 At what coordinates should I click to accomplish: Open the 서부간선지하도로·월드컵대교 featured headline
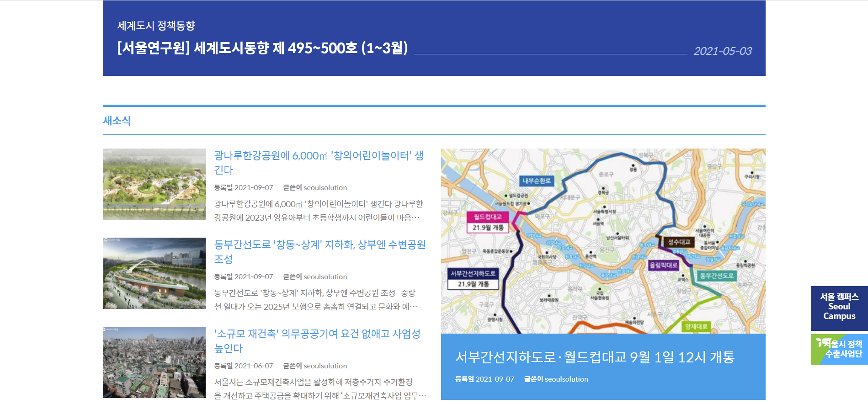click(x=595, y=357)
